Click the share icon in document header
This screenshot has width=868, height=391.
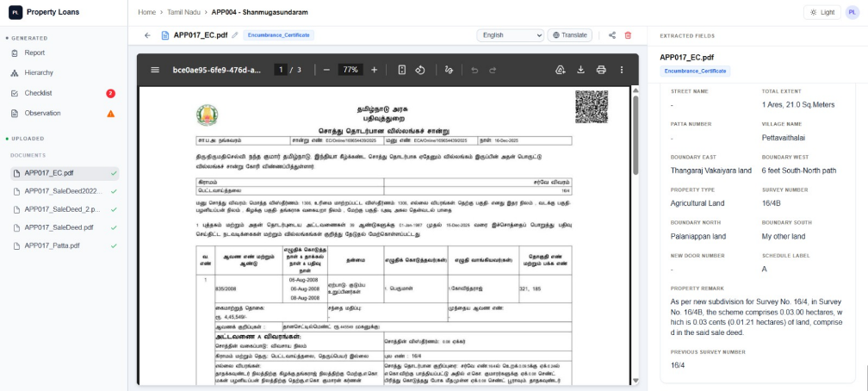click(x=612, y=35)
